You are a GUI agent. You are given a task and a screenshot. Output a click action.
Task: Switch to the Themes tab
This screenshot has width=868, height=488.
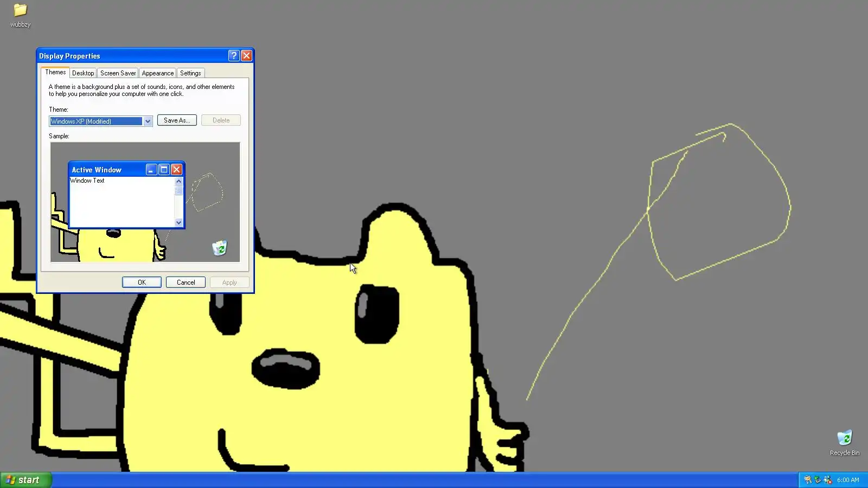coord(55,72)
